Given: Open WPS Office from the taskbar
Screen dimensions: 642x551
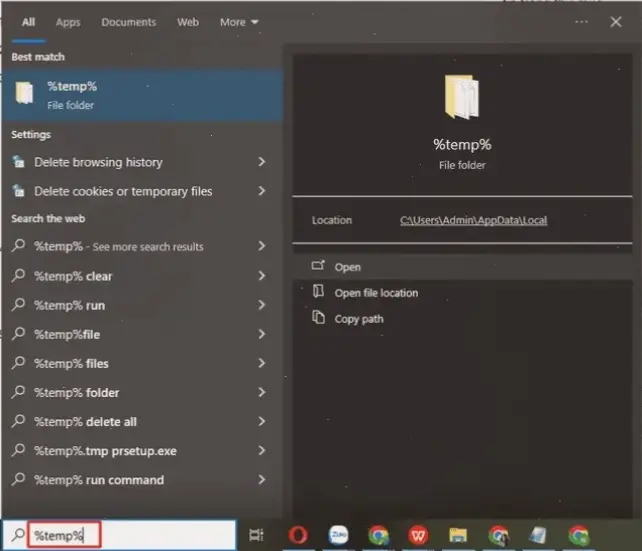Looking at the screenshot, I should (418, 535).
